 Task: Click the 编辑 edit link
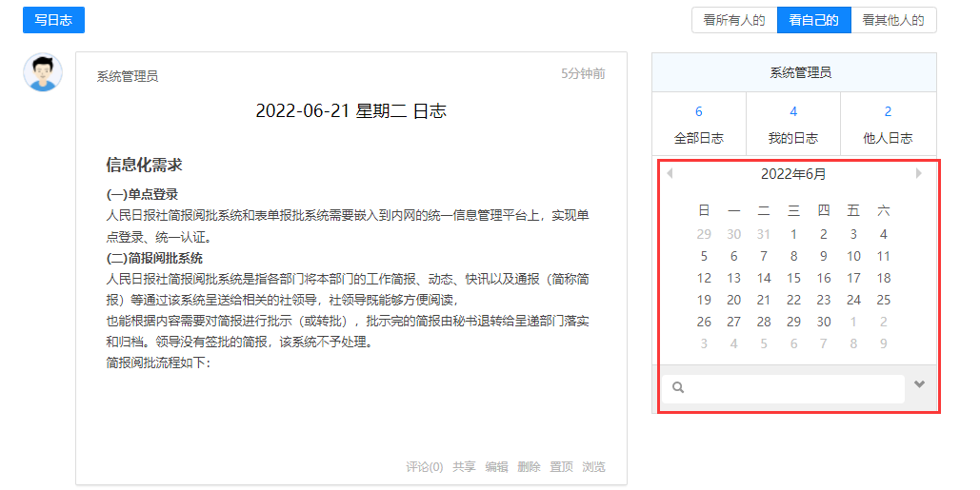[x=496, y=466]
